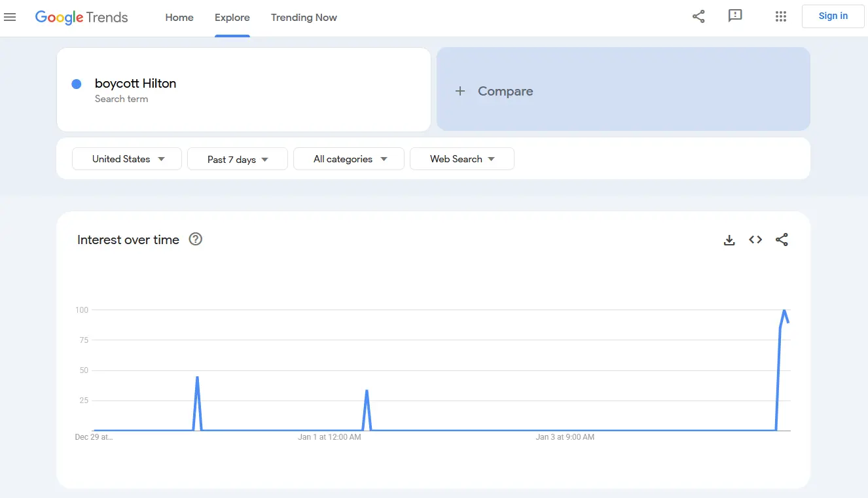The height and width of the screenshot is (498, 868).
Task: Open the All categories dropdown
Action: (x=349, y=159)
